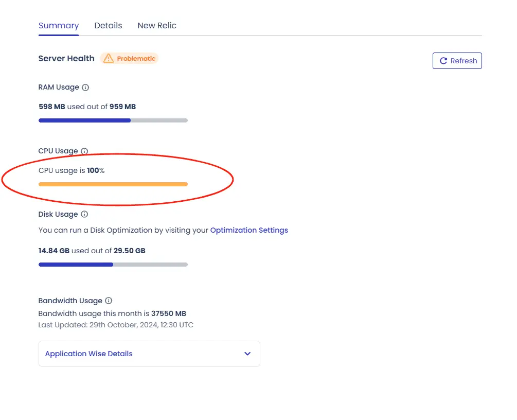Show Disk Usage info tooltip icon

click(84, 215)
